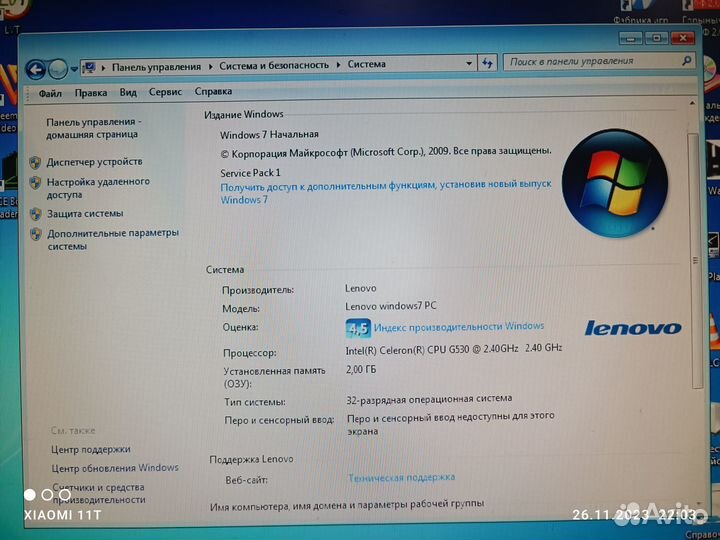Click the vertical scrollbar thumb
The width and height of the screenshot is (720, 540).
[694, 261]
